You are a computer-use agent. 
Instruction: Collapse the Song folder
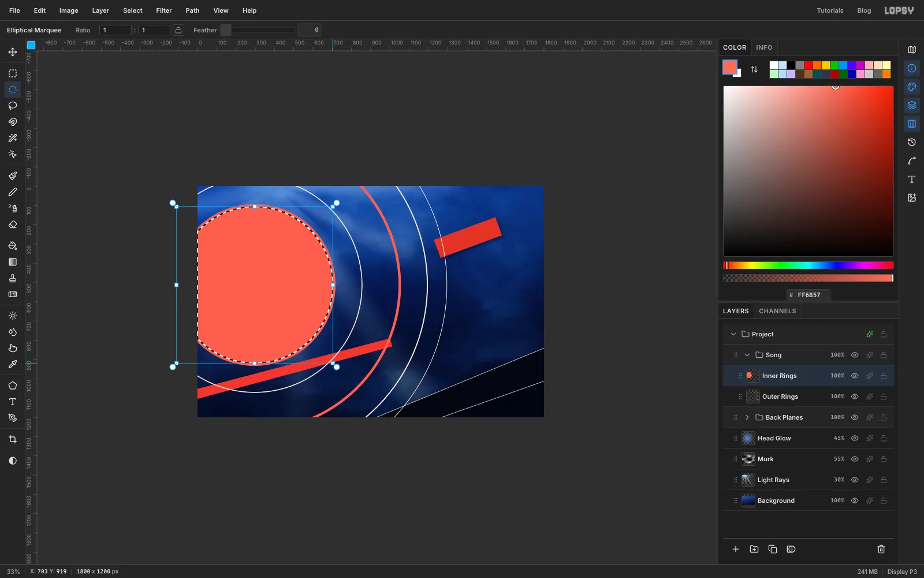point(747,355)
